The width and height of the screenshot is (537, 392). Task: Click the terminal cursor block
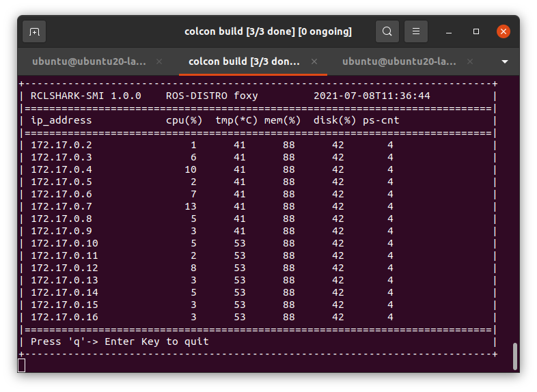coord(21,365)
